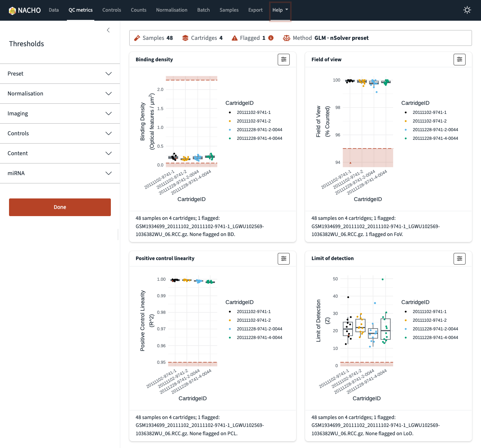Open Positive control linearity plot settings
The height and width of the screenshot is (448, 481).
point(284,259)
